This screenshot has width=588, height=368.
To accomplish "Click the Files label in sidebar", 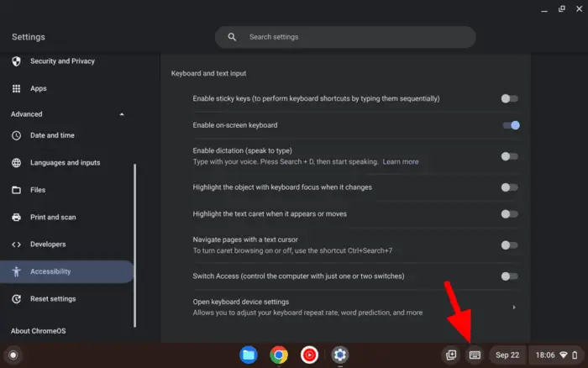I will 38,190.
